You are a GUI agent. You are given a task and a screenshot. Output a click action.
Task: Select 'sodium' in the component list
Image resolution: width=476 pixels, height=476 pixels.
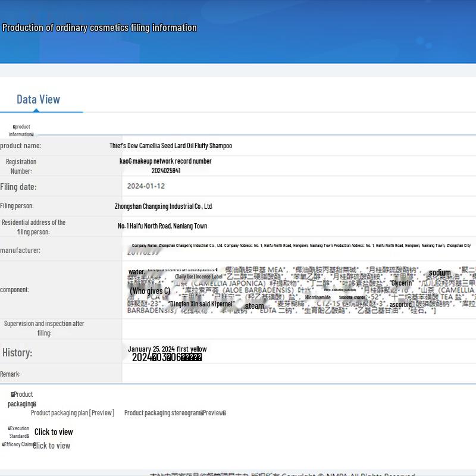[440, 273]
